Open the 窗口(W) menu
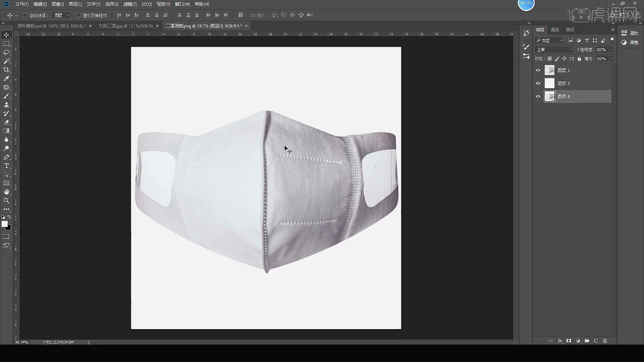The image size is (644, 362). click(182, 4)
